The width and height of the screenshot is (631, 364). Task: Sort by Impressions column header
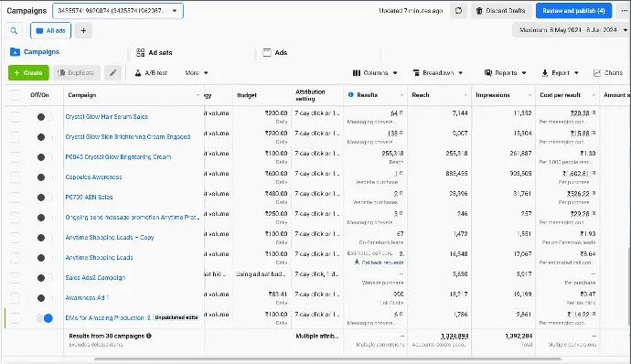(493, 95)
